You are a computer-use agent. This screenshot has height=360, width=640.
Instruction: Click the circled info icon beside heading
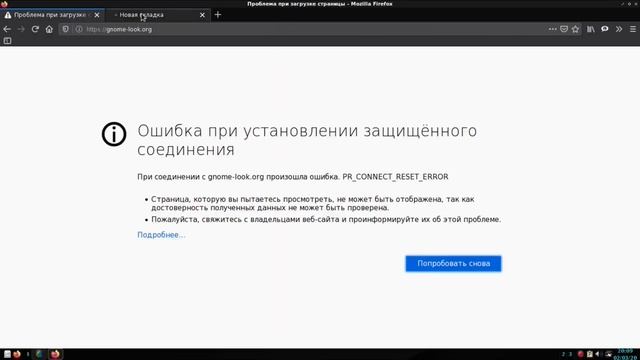point(114,134)
